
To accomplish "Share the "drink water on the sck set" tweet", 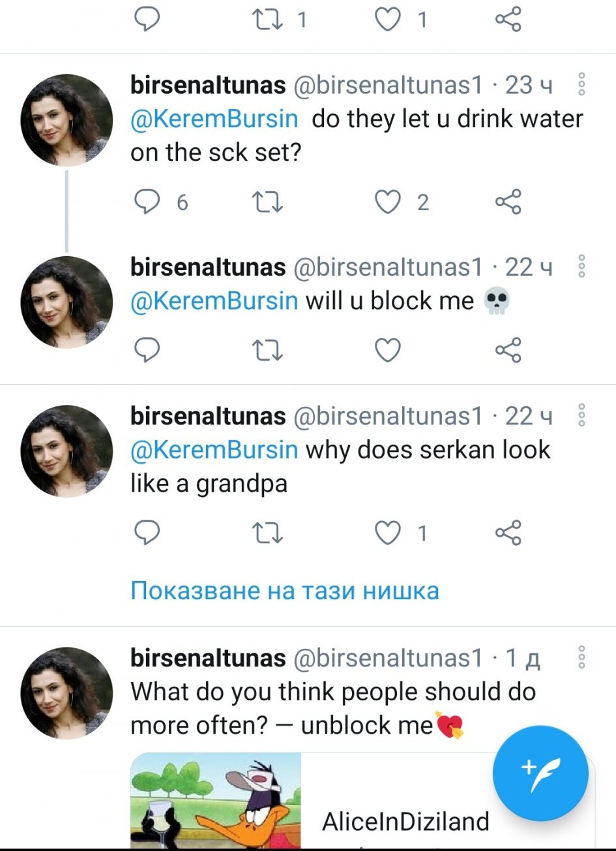I will (x=508, y=202).
